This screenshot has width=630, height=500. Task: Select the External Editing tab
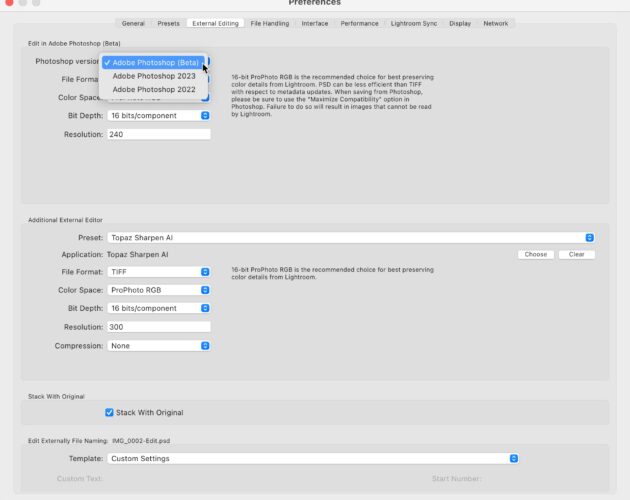pyautogui.click(x=215, y=23)
